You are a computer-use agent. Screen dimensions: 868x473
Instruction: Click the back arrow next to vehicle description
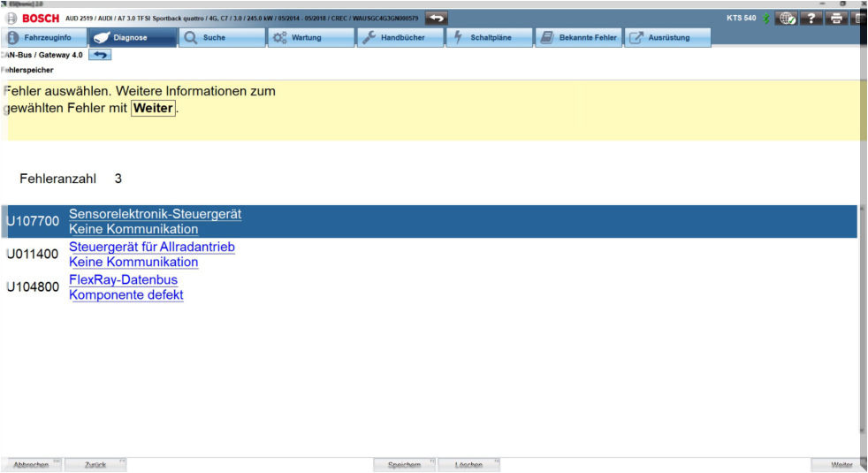[436, 18]
